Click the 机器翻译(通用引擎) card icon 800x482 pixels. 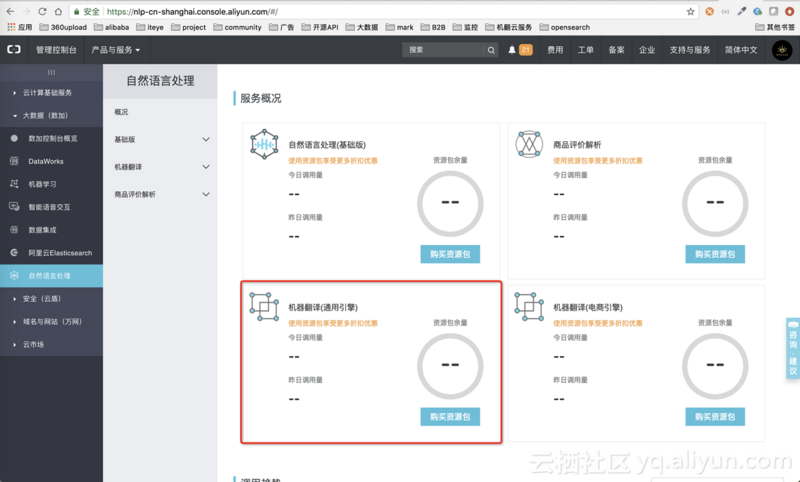click(264, 307)
